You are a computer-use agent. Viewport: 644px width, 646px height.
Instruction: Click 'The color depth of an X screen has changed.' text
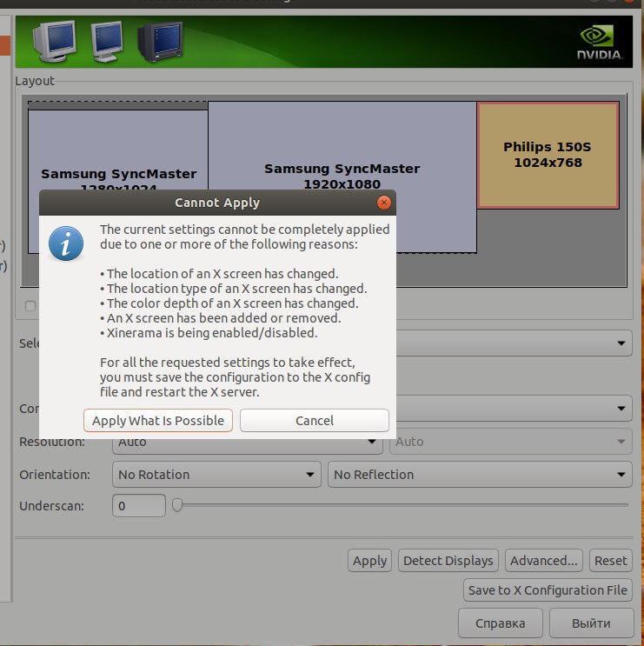[233, 303]
